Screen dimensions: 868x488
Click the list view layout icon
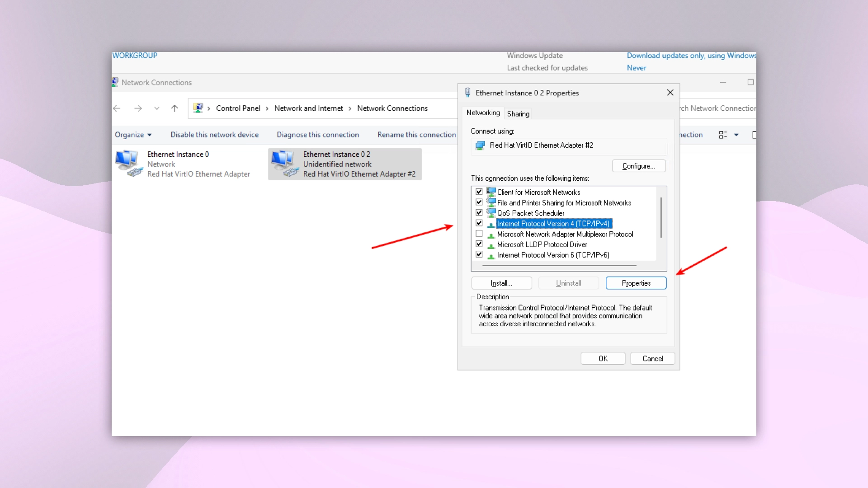723,135
